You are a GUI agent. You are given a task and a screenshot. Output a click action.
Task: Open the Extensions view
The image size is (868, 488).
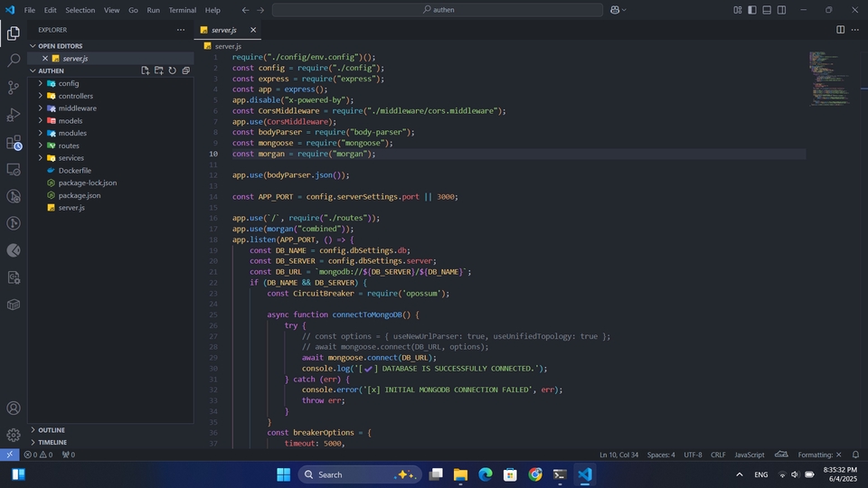coord(14,143)
